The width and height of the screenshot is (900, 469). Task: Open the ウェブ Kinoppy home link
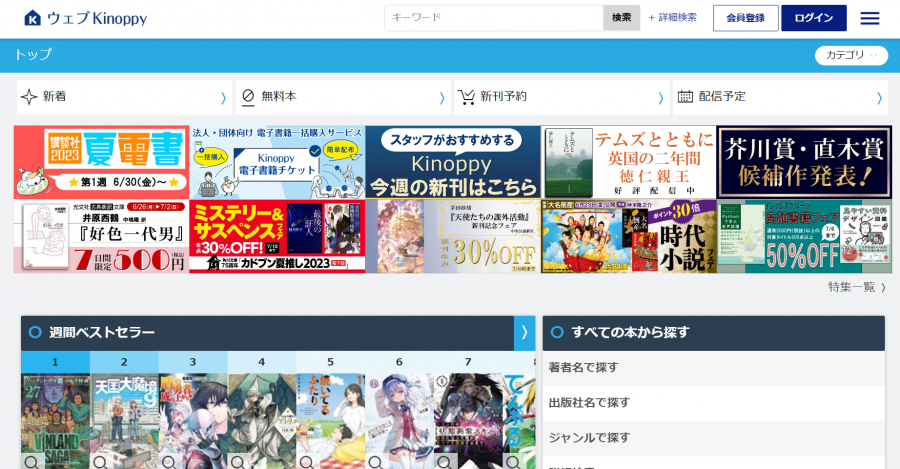tap(86, 18)
